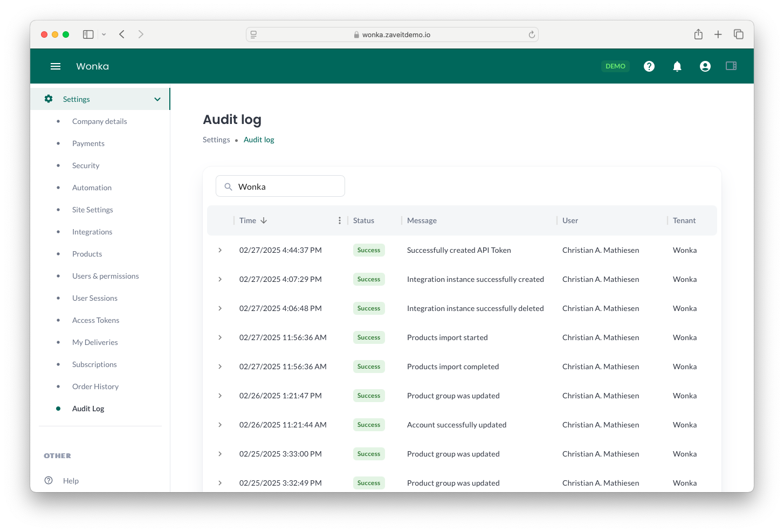784x532 pixels.
Task: Open Access Tokens page
Action: 96,320
